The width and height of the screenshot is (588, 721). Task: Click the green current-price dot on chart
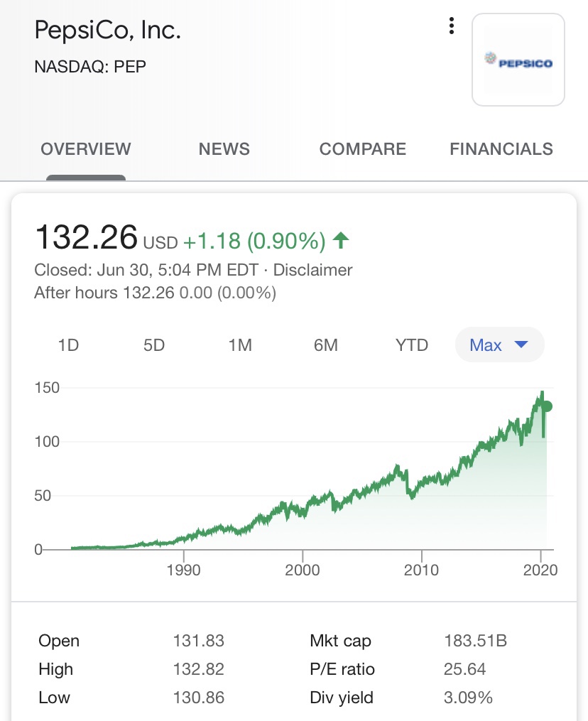547,407
